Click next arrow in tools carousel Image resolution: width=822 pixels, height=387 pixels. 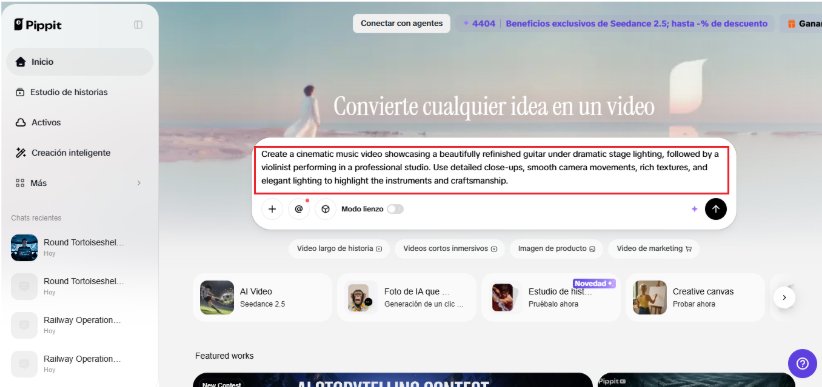click(784, 297)
